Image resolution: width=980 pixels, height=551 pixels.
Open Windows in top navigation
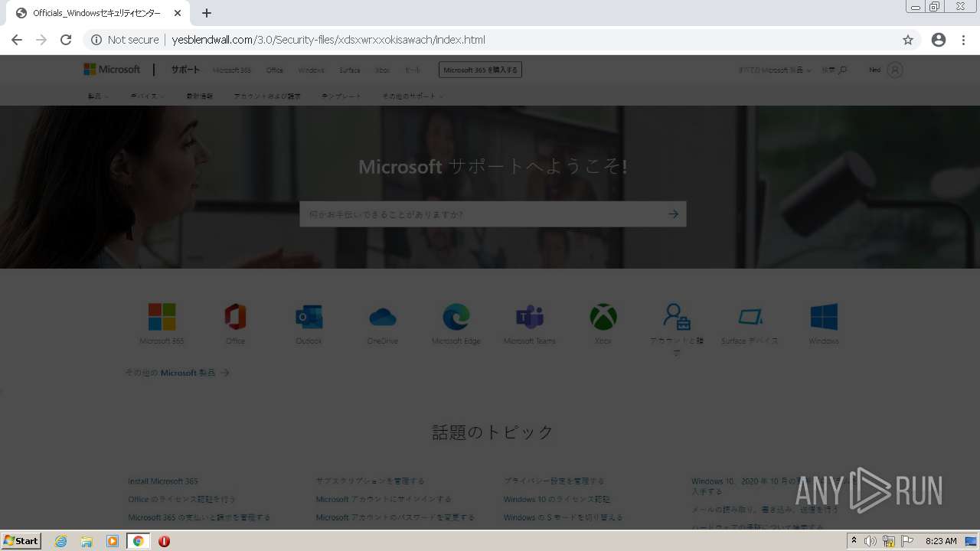pyautogui.click(x=311, y=70)
